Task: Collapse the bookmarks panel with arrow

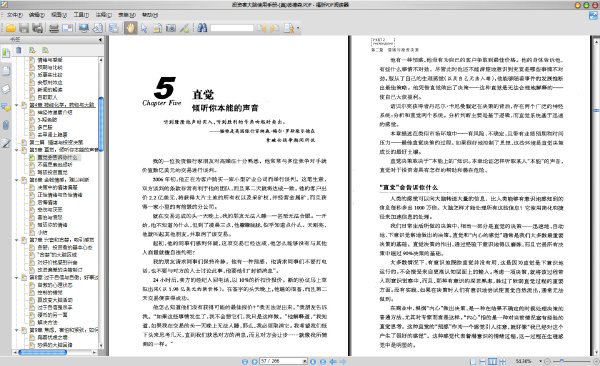Action: click(100, 39)
